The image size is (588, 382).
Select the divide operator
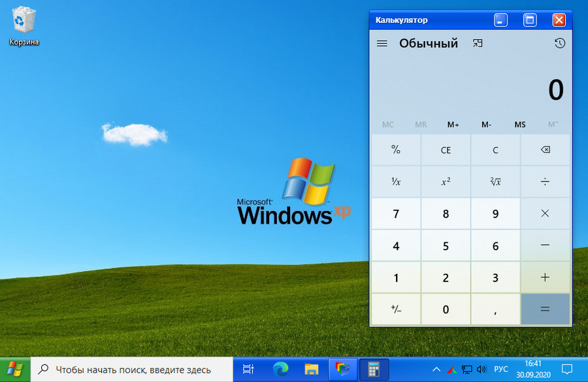546,182
